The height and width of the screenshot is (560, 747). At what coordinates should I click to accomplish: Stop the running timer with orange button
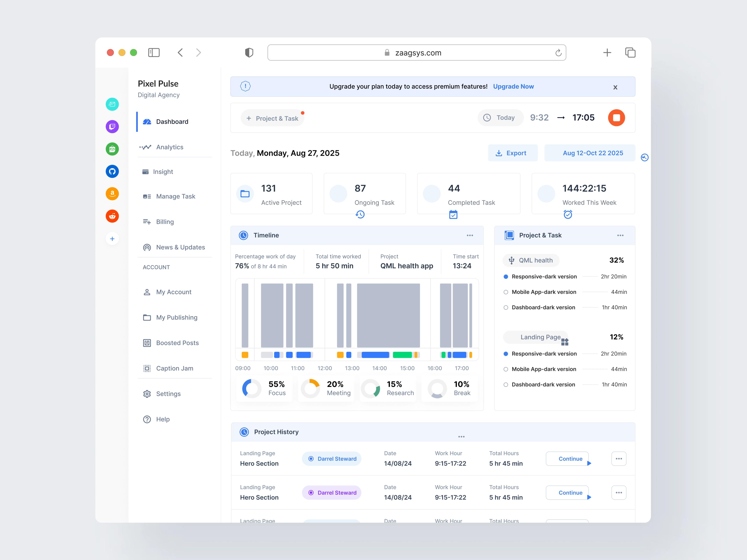click(x=616, y=117)
